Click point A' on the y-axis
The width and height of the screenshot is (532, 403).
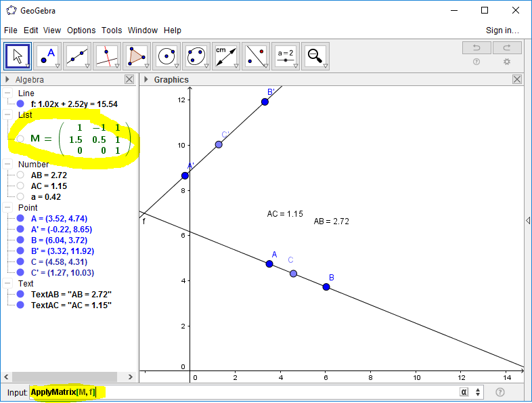185,176
